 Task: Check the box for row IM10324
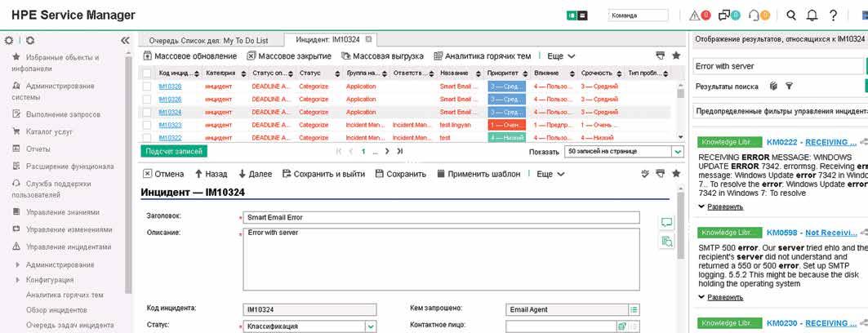[147, 112]
